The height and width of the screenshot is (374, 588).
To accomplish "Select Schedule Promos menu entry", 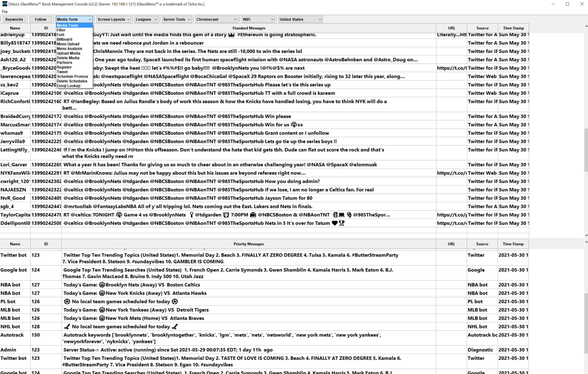I will (x=72, y=77).
